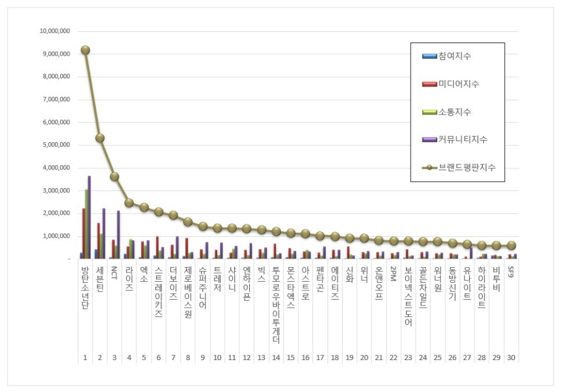The image size is (561, 392).
Task: Select the 동방신기 axis label
Action: click(x=452, y=283)
